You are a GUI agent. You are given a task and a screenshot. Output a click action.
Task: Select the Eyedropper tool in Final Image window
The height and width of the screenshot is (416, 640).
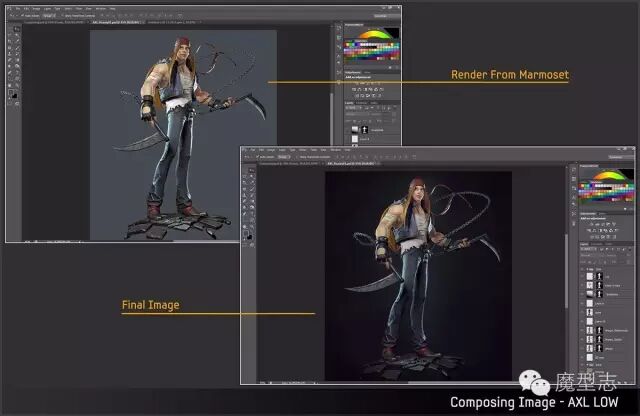(x=252, y=182)
